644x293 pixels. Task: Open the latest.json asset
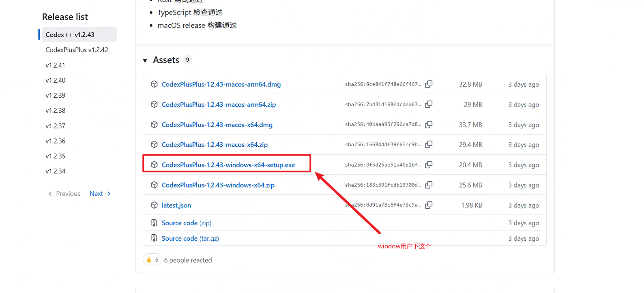pos(176,205)
